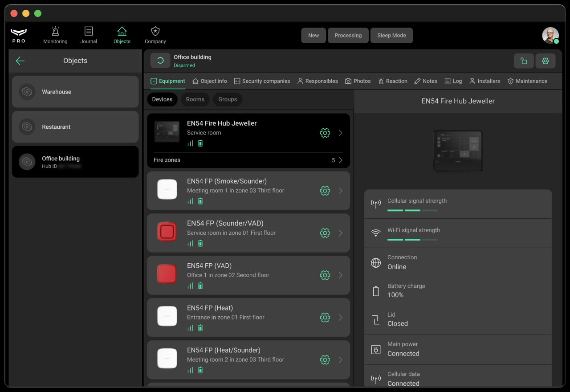
Task: Open the Maintenance tab
Action: (x=527, y=81)
